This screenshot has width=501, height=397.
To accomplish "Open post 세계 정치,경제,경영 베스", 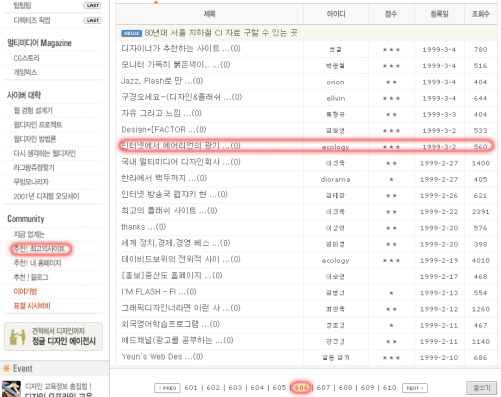I will click(x=176, y=243).
